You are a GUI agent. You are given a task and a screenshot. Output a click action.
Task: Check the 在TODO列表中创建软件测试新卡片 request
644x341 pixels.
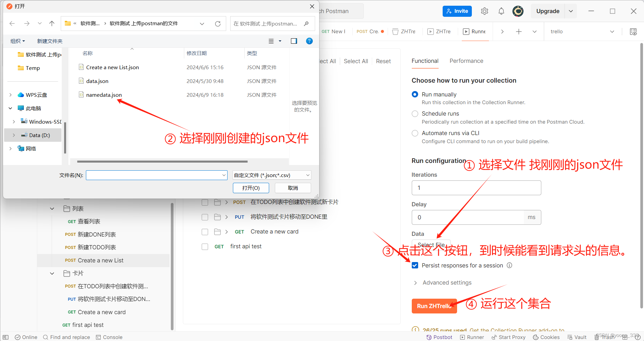click(205, 202)
